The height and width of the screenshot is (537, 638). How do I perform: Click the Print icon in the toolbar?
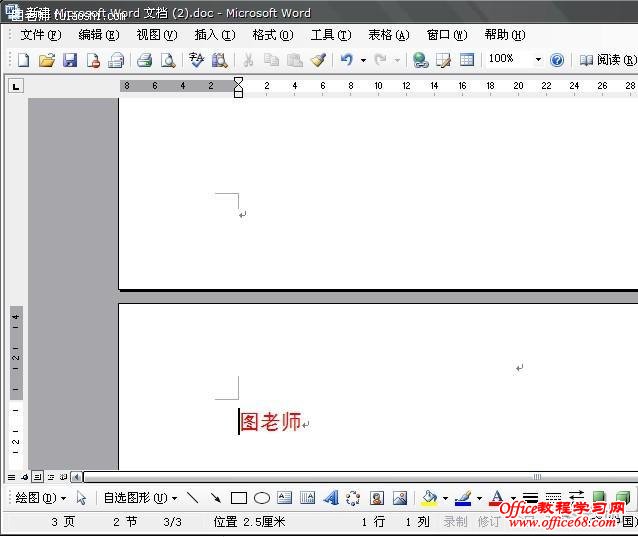[144, 60]
